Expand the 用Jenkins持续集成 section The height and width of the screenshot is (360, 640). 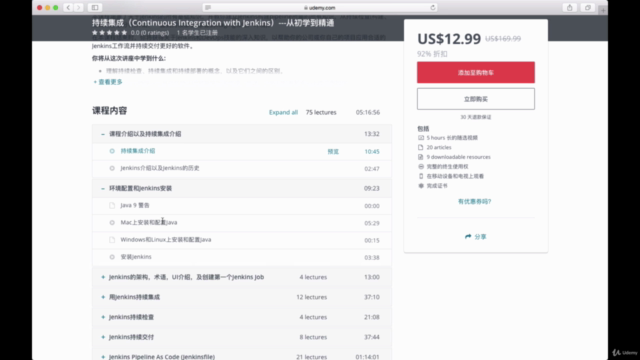(242, 297)
